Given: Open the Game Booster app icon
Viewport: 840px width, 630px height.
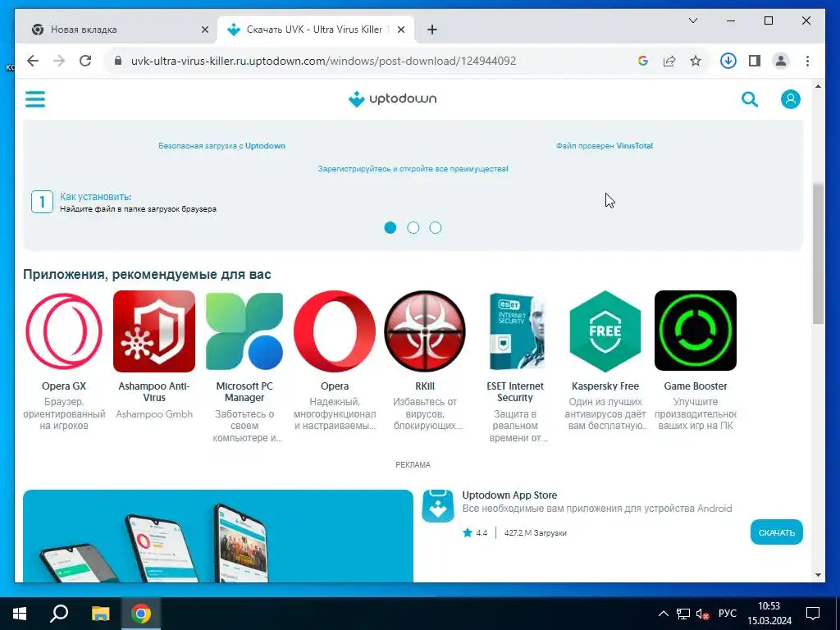Looking at the screenshot, I should pyautogui.click(x=696, y=331).
